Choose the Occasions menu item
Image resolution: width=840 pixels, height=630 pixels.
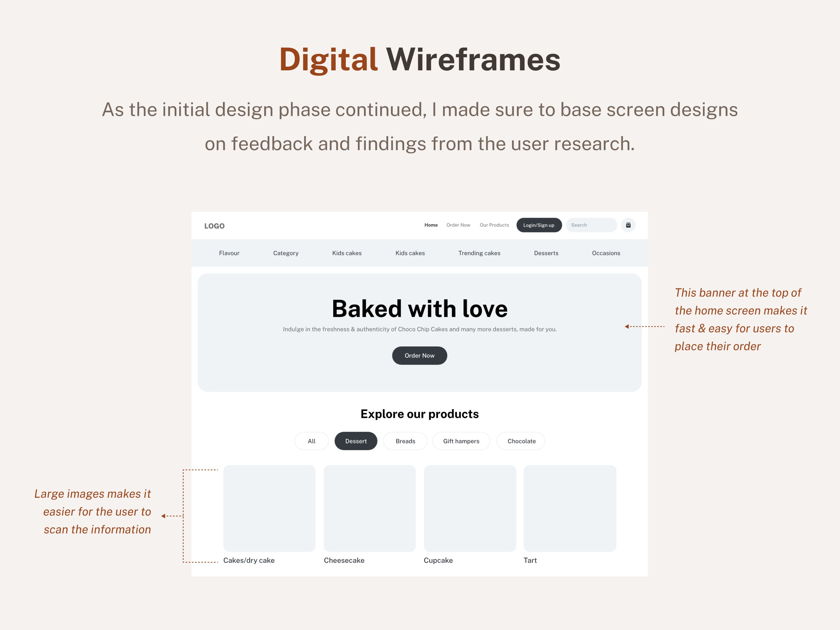(x=606, y=253)
